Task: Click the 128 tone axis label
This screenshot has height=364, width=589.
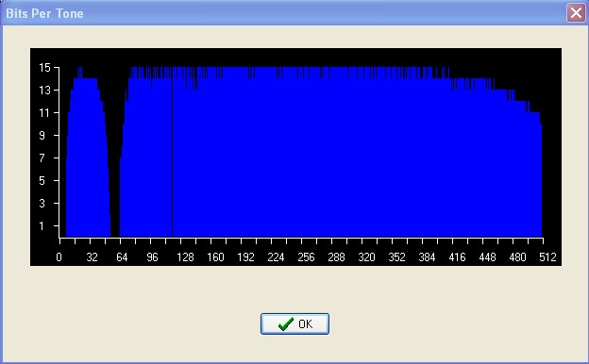Action: [185, 257]
